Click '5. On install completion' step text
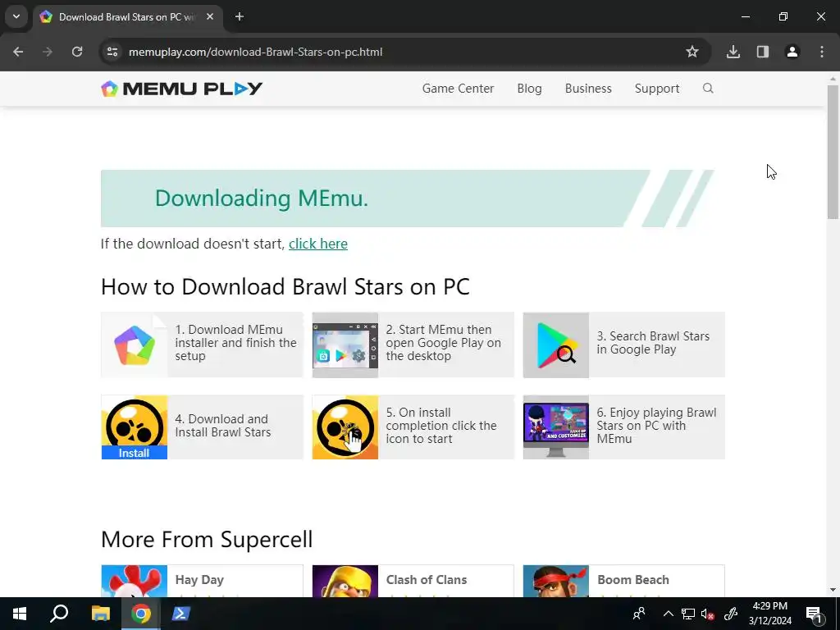The image size is (840, 630). 441,426
